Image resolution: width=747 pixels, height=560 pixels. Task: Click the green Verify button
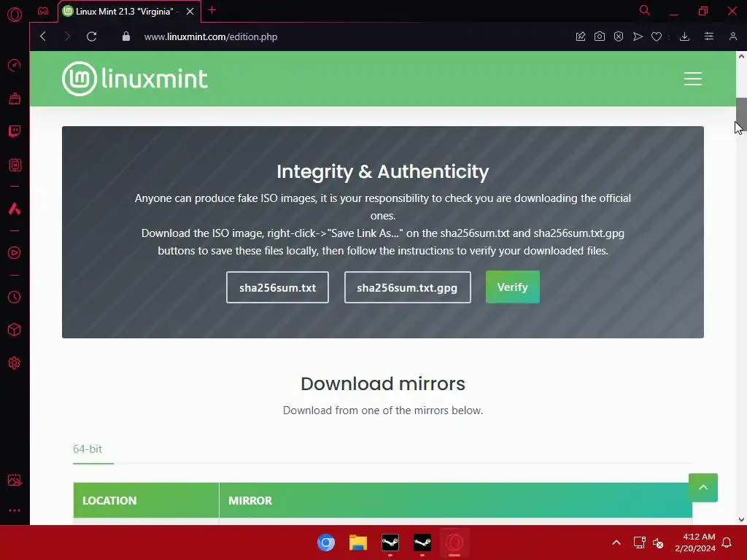pyautogui.click(x=513, y=287)
